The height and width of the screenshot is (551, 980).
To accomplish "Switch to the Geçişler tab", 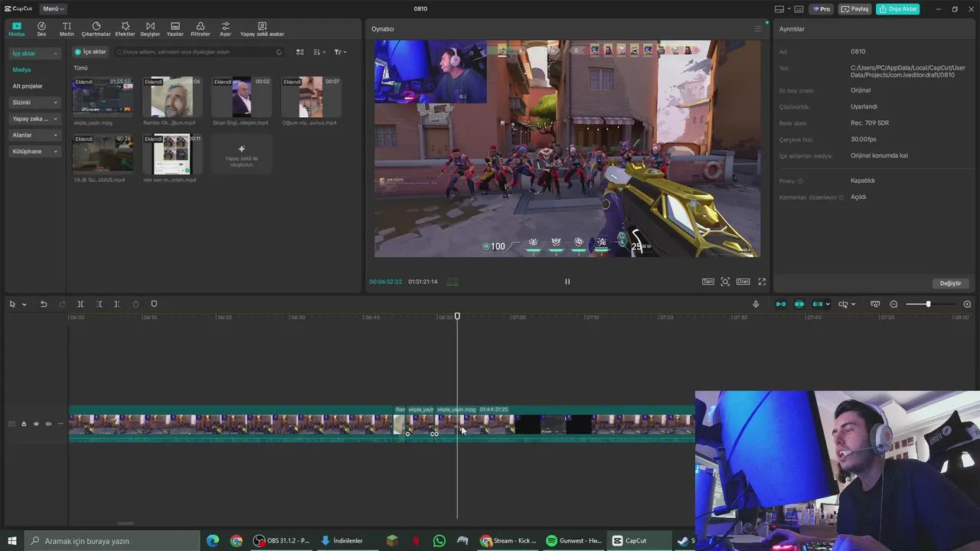I will (150, 29).
